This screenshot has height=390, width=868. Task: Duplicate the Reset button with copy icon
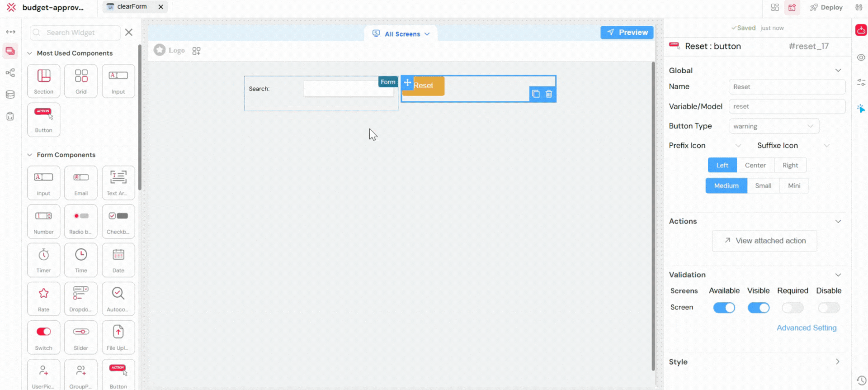tap(536, 94)
